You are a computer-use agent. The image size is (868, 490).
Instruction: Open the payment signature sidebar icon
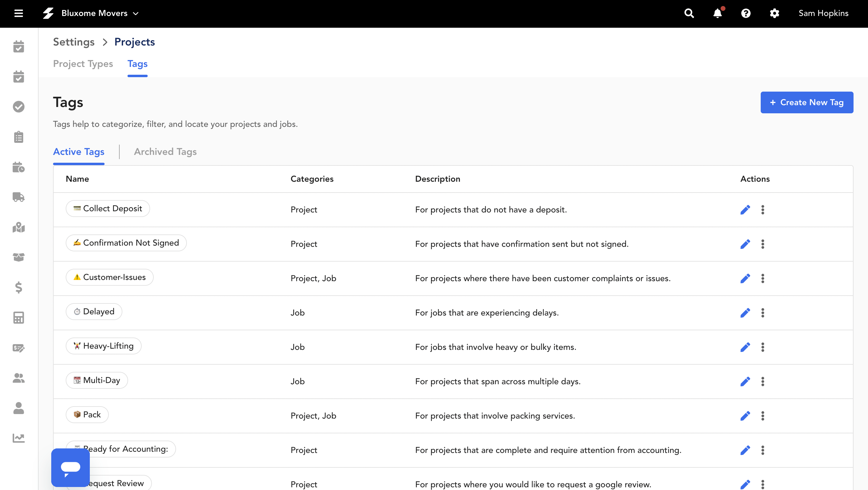(18, 348)
